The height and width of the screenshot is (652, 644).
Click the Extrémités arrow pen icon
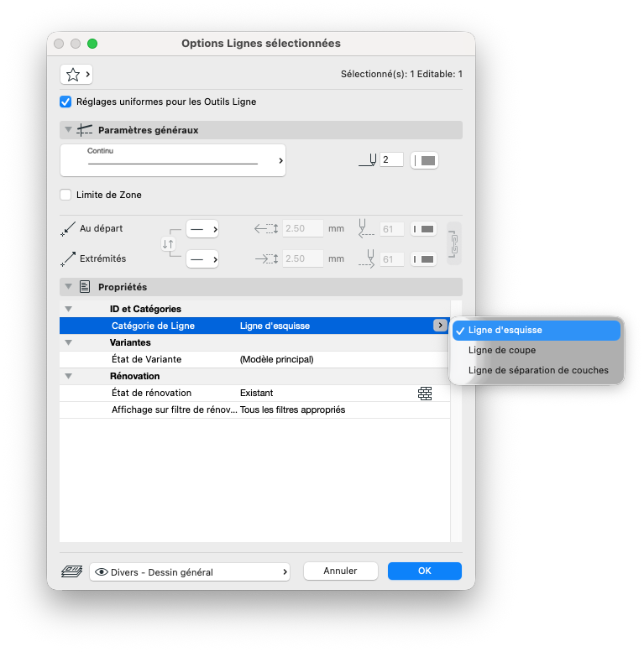pos(366,259)
